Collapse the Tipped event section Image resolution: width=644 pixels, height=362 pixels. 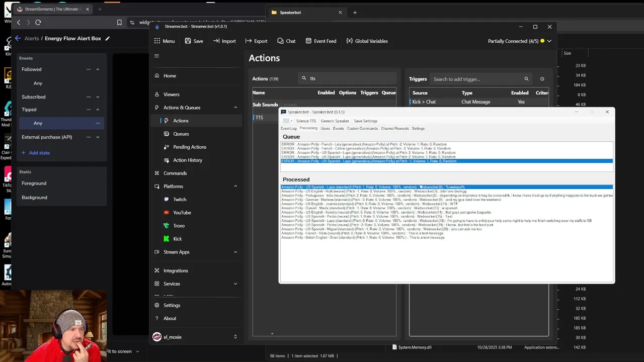pos(98,110)
